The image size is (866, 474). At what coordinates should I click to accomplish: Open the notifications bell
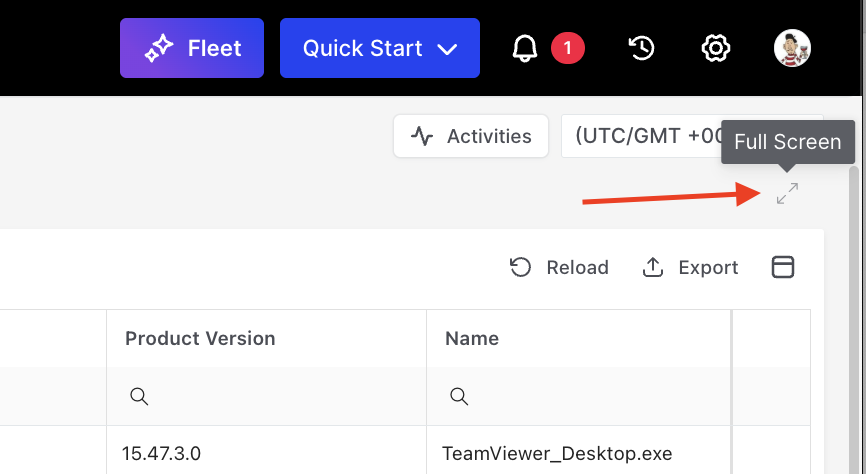525,48
